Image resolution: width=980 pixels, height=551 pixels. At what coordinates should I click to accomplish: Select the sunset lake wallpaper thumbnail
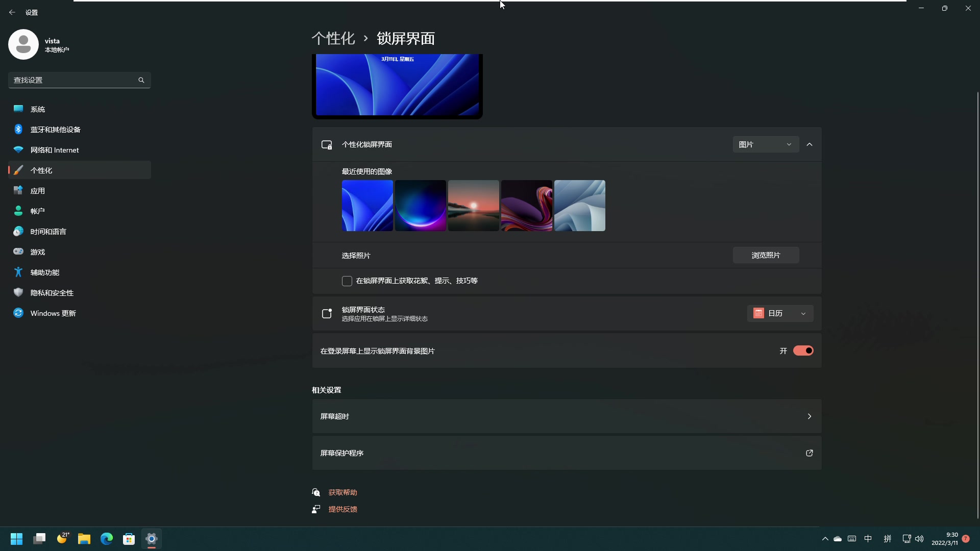point(474,206)
